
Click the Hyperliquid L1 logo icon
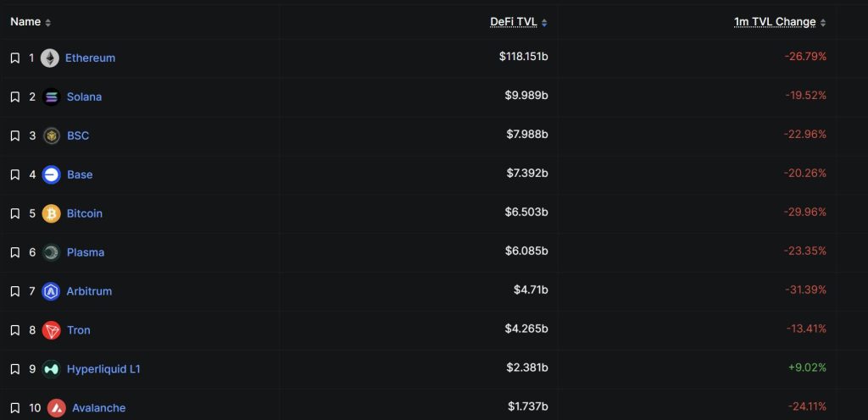(51, 369)
